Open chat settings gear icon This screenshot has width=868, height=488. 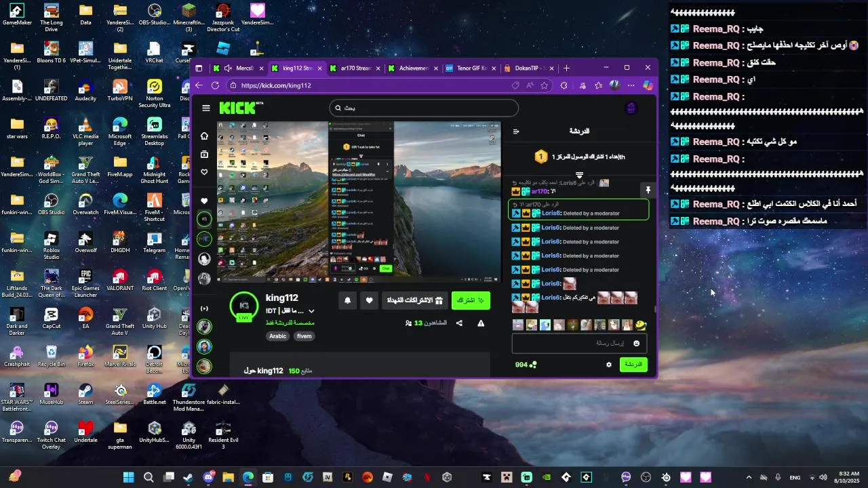(x=609, y=365)
